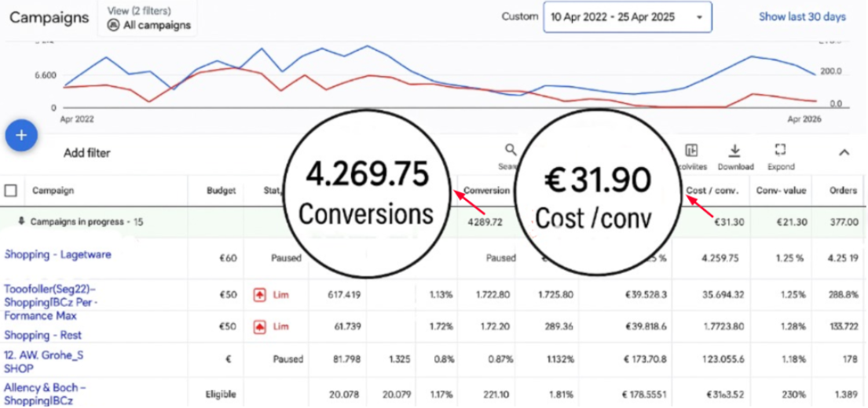Image resolution: width=868 pixels, height=408 pixels.
Task: Click the All campaigns view icon
Action: pos(113,25)
